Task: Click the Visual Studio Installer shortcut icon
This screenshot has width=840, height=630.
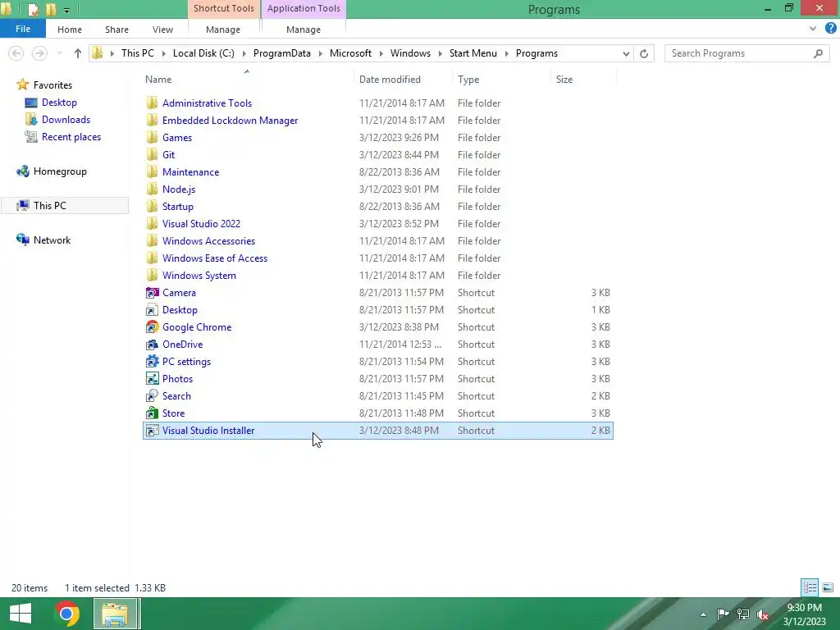Action: 152,430
